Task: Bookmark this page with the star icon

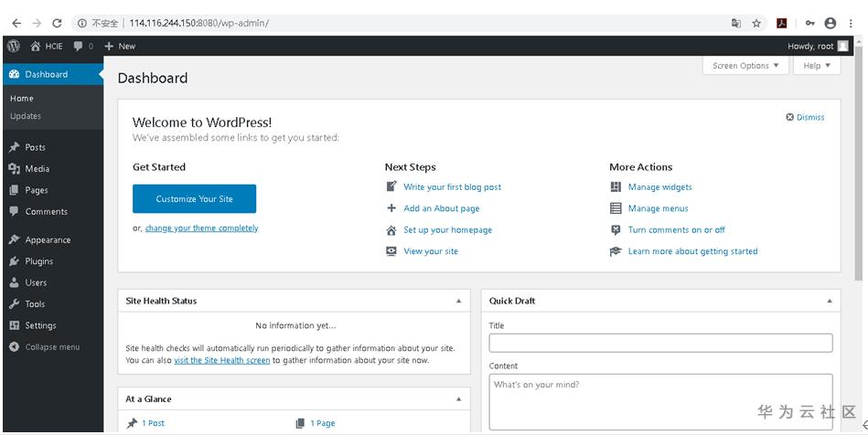Action: (x=756, y=23)
